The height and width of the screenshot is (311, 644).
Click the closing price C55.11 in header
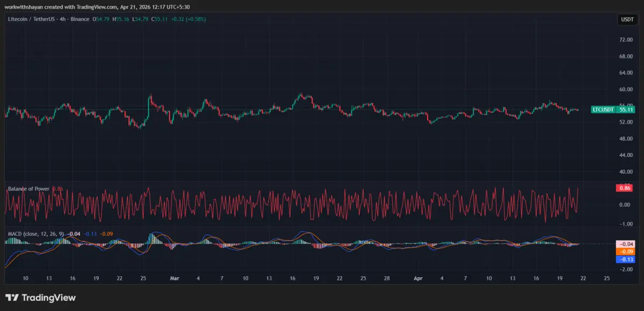coord(159,19)
